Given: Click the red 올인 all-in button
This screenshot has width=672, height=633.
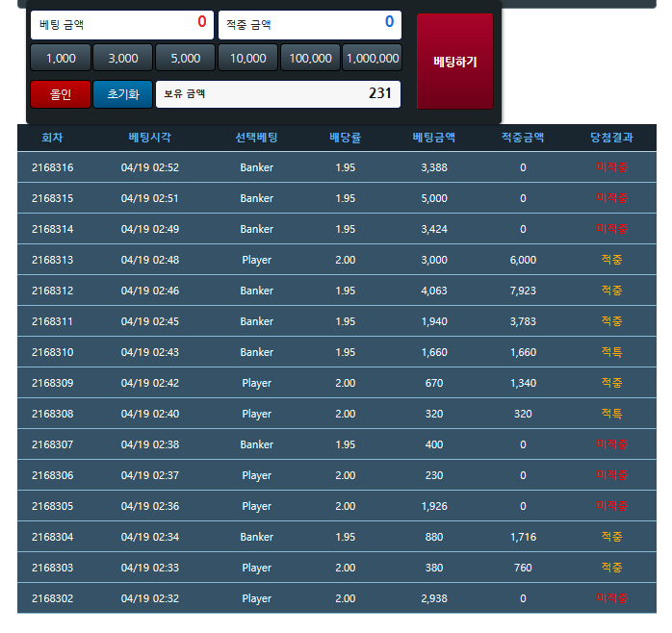Looking at the screenshot, I should [61, 94].
